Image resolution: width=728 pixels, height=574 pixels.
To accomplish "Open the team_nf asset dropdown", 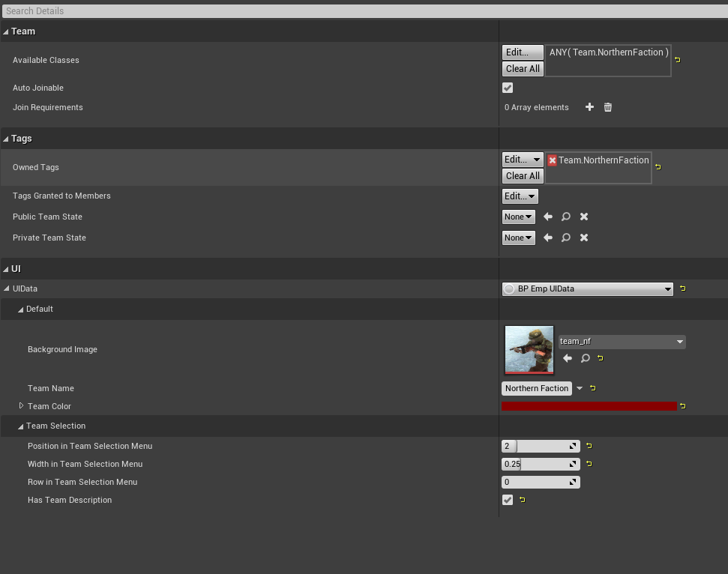I will [622, 342].
